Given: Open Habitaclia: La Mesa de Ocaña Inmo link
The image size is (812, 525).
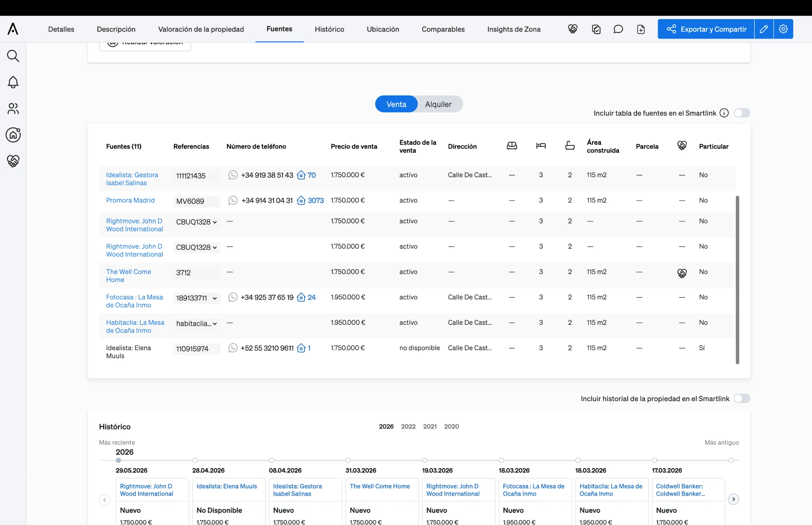Looking at the screenshot, I should pos(135,326).
